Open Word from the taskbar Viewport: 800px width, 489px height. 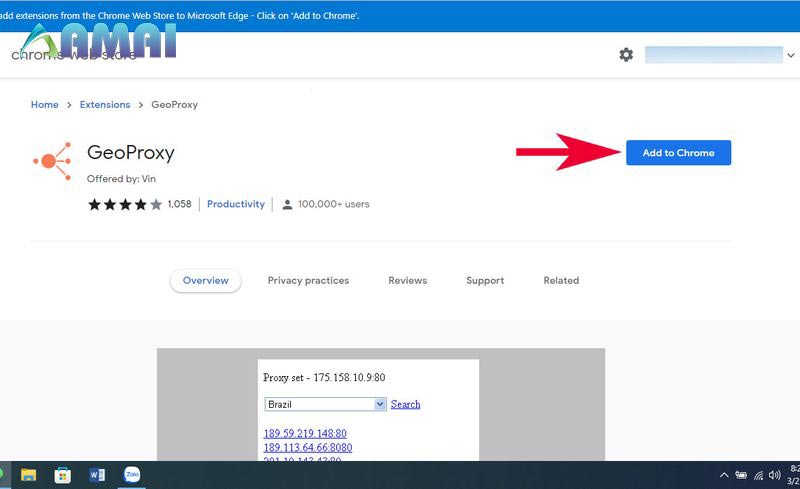[x=97, y=475]
